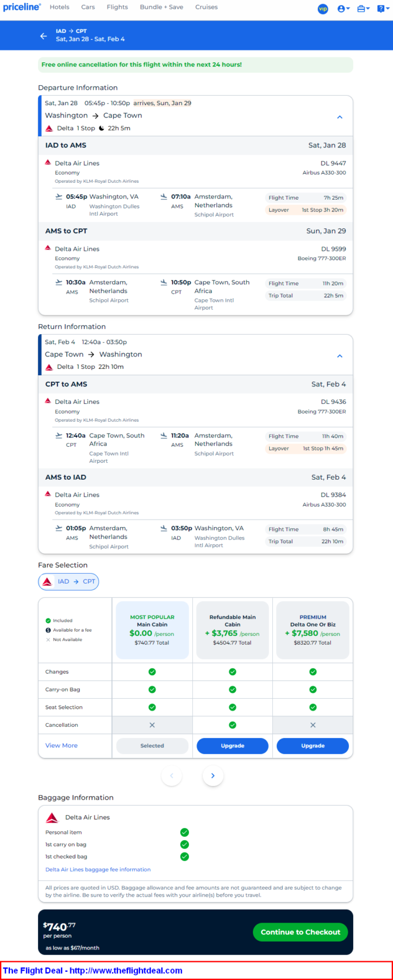Click 'Trip Total 22h 10m' badge
This screenshot has width=393, height=980.
point(306,541)
